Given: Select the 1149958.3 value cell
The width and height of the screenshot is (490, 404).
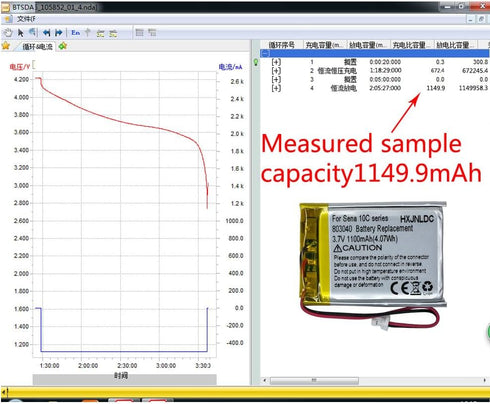Looking at the screenshot, I should pos(473,88).
